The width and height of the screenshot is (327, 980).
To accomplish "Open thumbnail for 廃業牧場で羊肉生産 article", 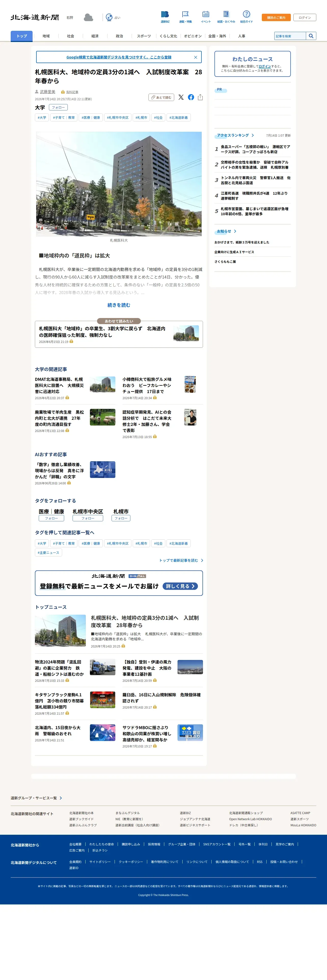I will pyautogui.click(x=102, y=417).
